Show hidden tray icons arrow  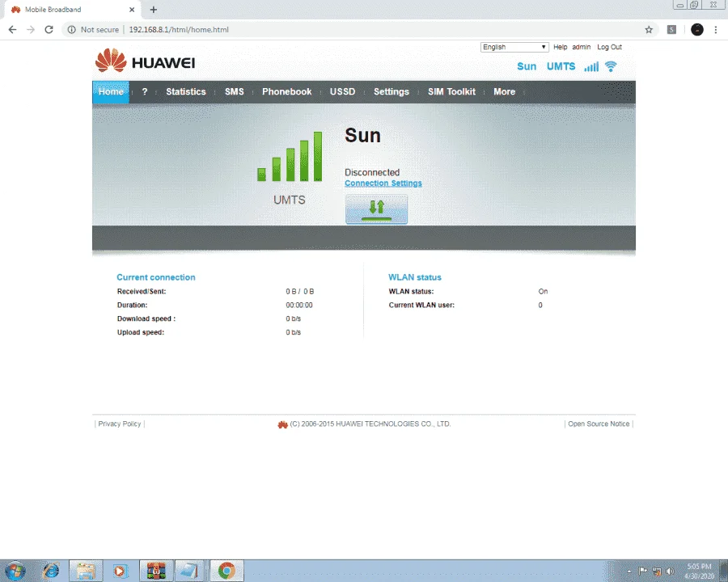pyautogui.click(x=629, y=571)
